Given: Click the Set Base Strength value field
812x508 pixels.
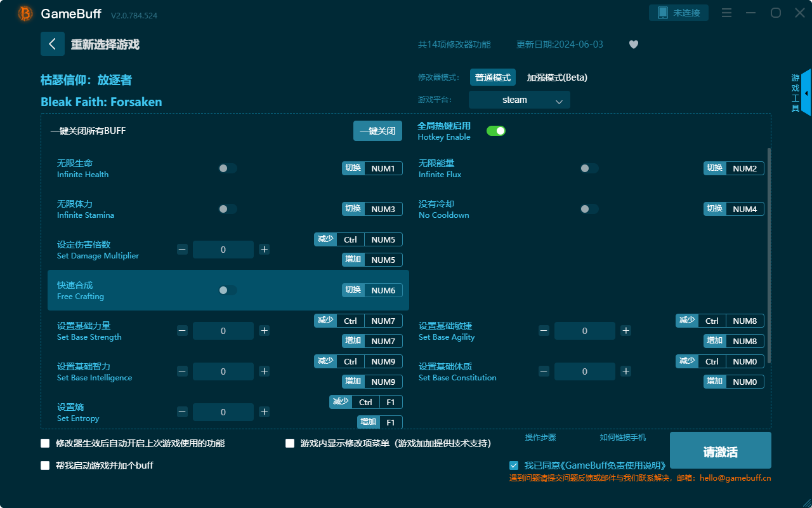Looking at the screenshot, I should click(223, 331).
